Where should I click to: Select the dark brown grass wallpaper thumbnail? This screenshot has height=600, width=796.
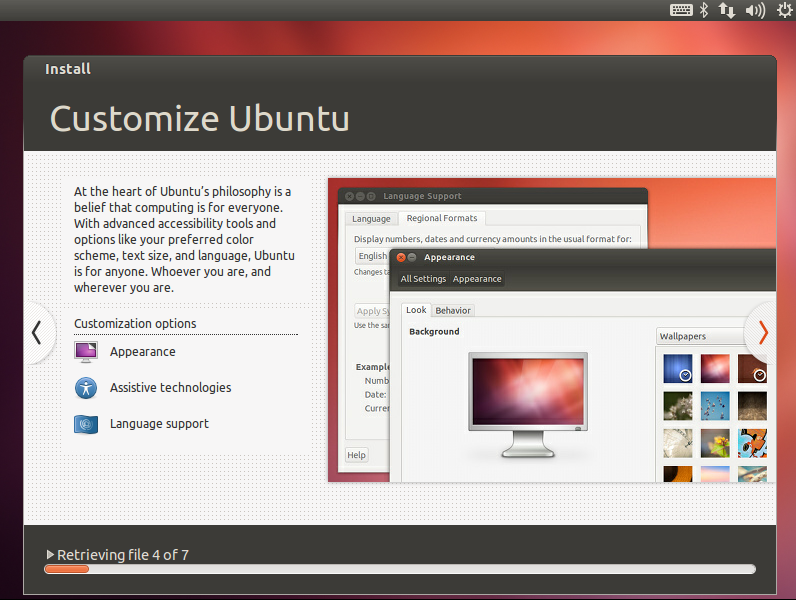tap(752, 406)
